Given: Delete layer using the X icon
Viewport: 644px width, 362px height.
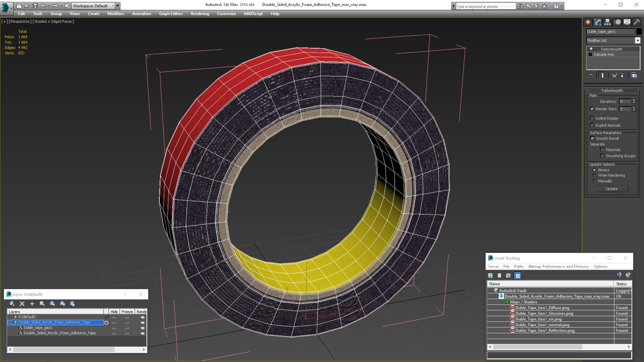Looking at the screenshot, I should (22, 304).
